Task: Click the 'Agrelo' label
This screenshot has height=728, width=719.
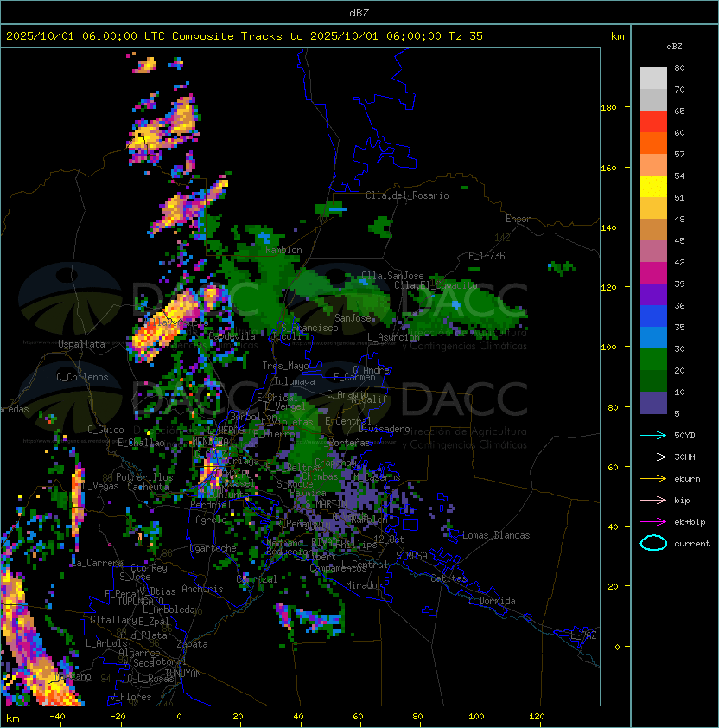Action: click(211, 520)
